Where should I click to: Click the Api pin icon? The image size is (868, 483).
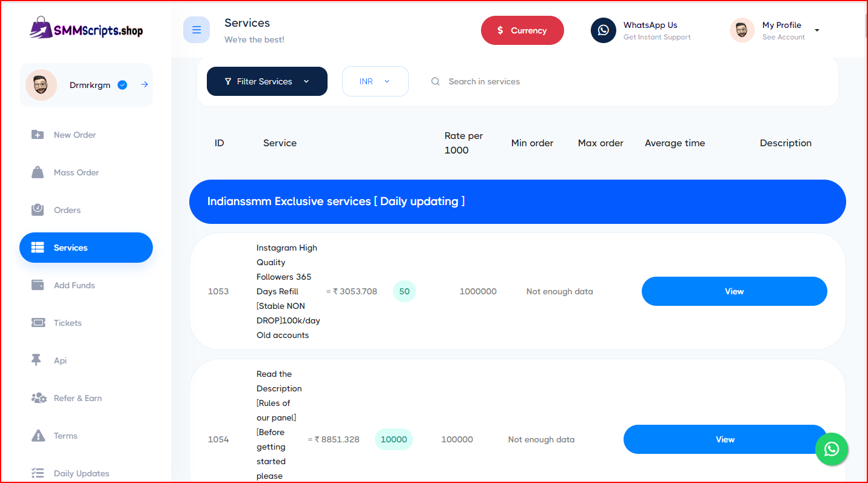36,360
